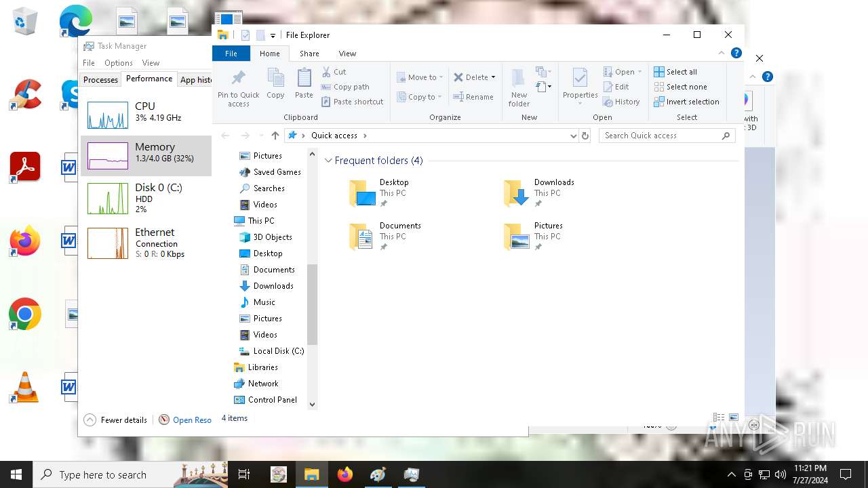Click Select all

(x=675, y=72)
